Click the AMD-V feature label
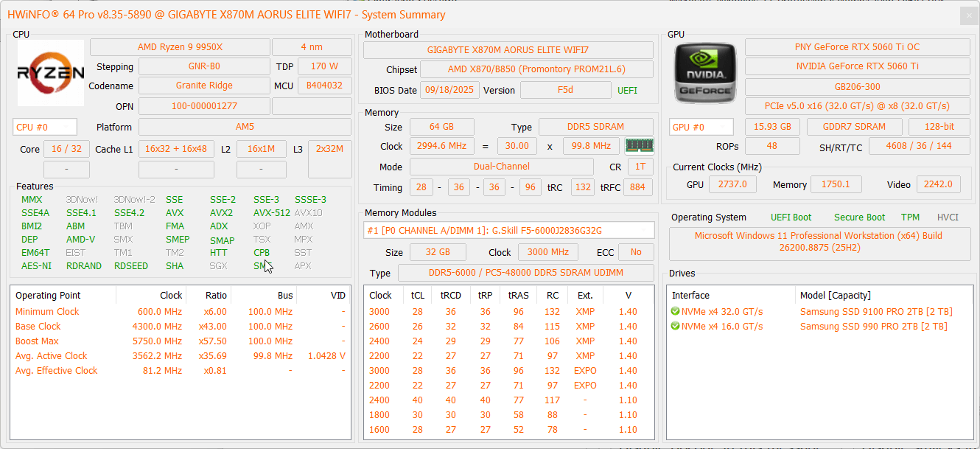Image resolution: width=980 pixels, height=449 pixels. 80,239
